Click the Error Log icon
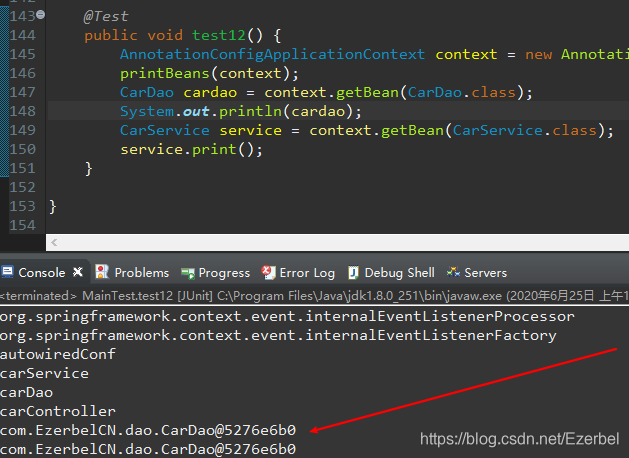This screenshot has width=629, height=458. click(x=268, y=272)
